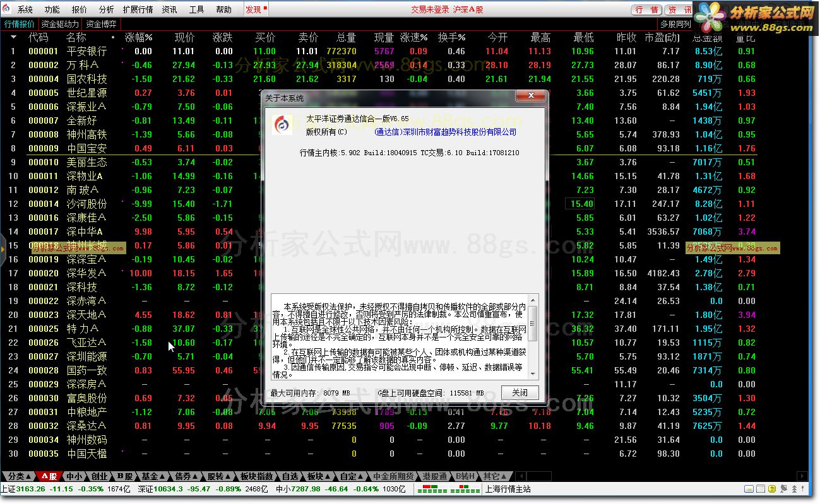Click the red-green market breadth indicator

pos(448,489)
